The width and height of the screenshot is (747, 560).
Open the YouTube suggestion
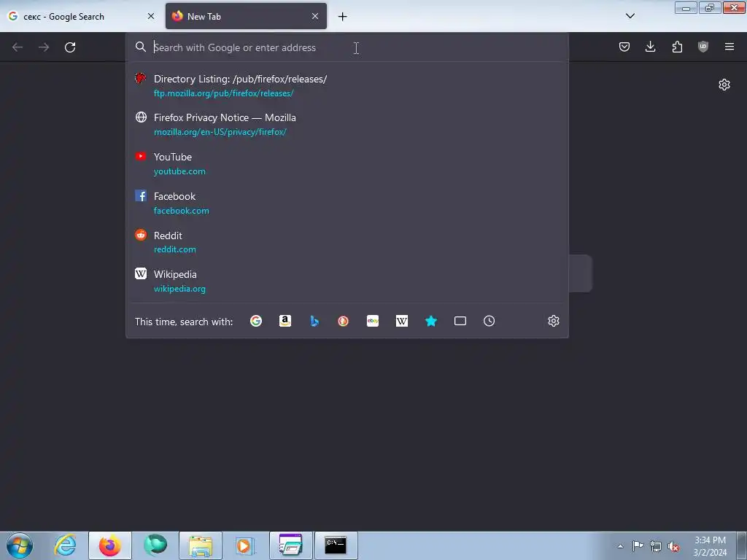pyautogui.click(x=347, y=164)
